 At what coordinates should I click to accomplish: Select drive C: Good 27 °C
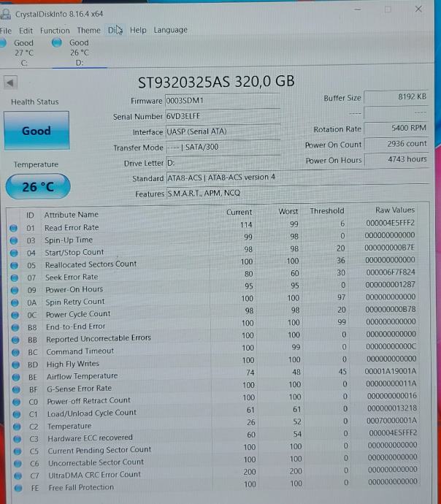[x=19, y=53]
